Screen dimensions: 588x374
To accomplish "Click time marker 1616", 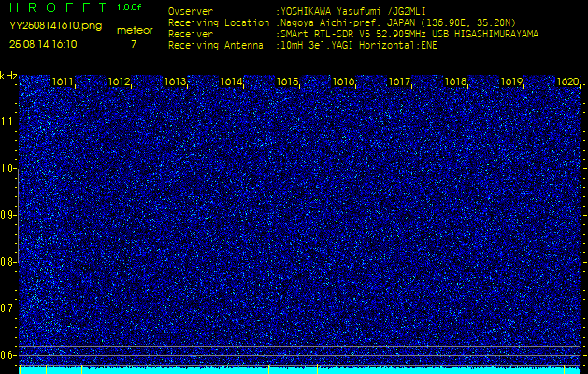I will coord(343,81).
